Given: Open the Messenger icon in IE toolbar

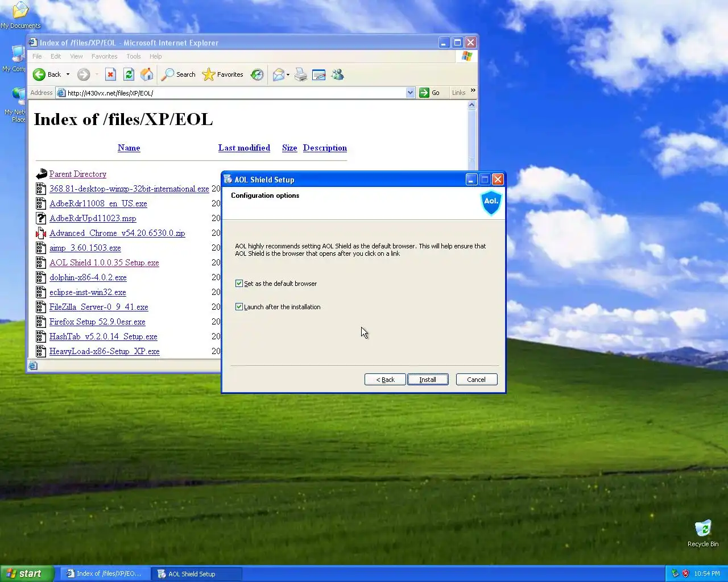Looking at the screenshot, I should click(338, 74).
